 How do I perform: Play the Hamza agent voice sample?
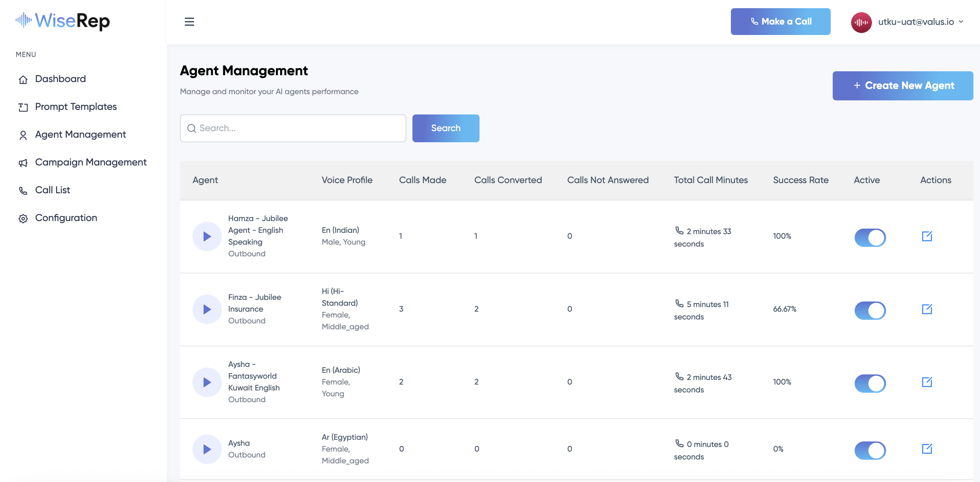click(x=207, y=236)
